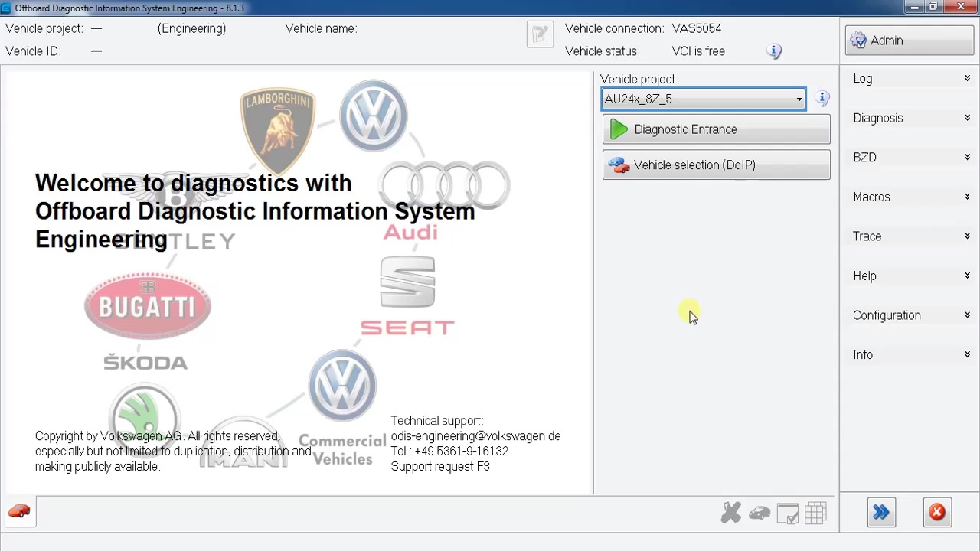
Task: Click the Tel.: +49 5361-9-16132 text
Action: pos(449,452)
